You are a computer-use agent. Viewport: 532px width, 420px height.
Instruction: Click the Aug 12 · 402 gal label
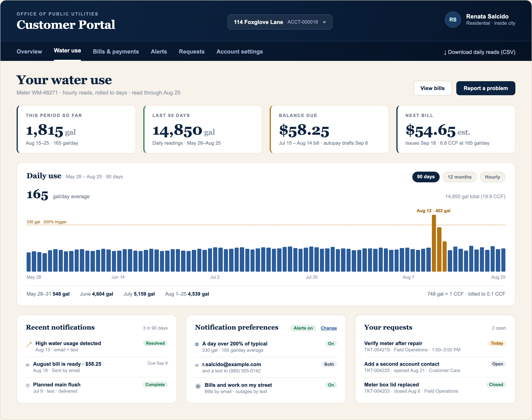click(433, 211)
